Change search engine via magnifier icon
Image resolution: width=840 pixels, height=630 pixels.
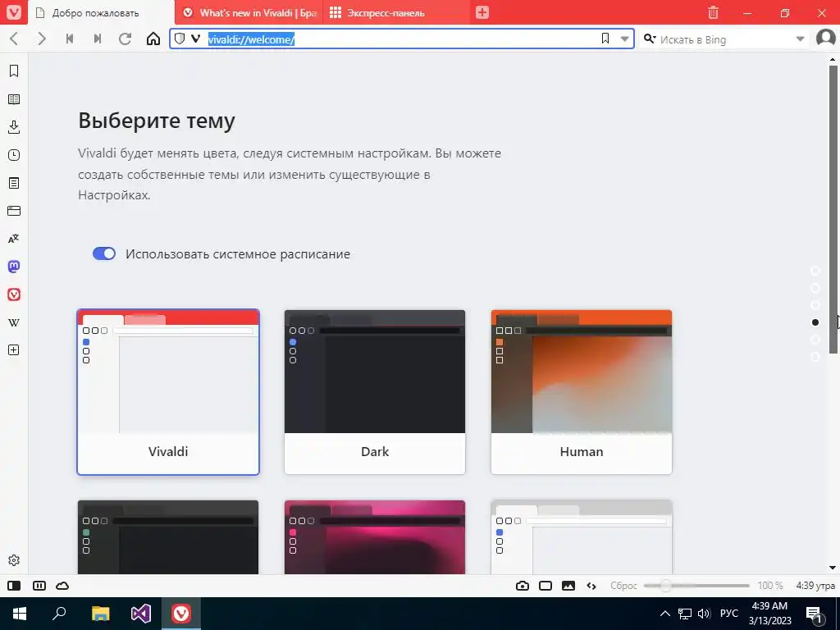[650, 39]
